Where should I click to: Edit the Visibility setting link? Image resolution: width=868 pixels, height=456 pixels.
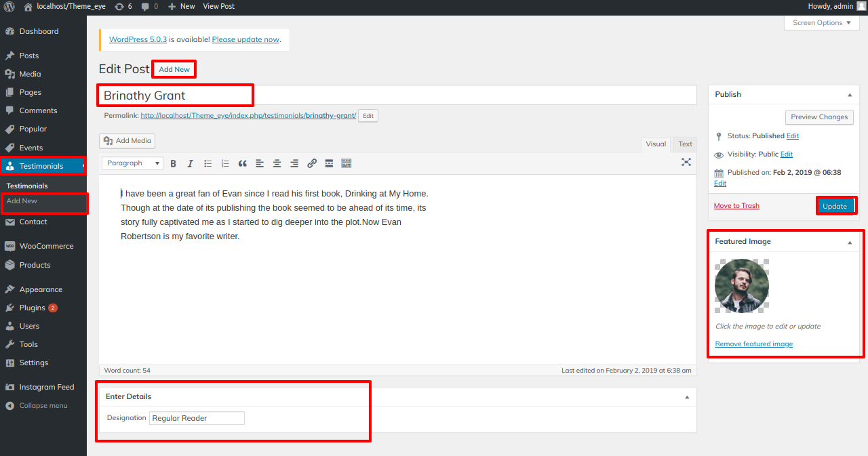pos(787,154)
